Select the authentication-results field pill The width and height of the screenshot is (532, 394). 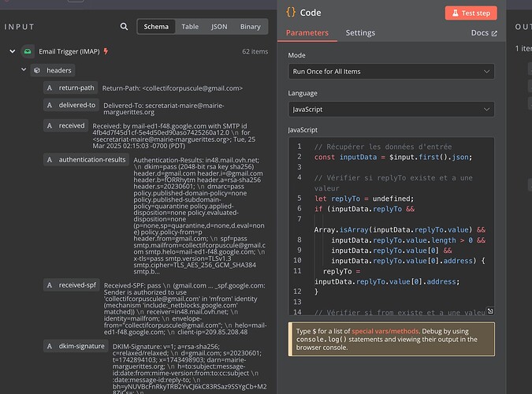coord(86,159)
